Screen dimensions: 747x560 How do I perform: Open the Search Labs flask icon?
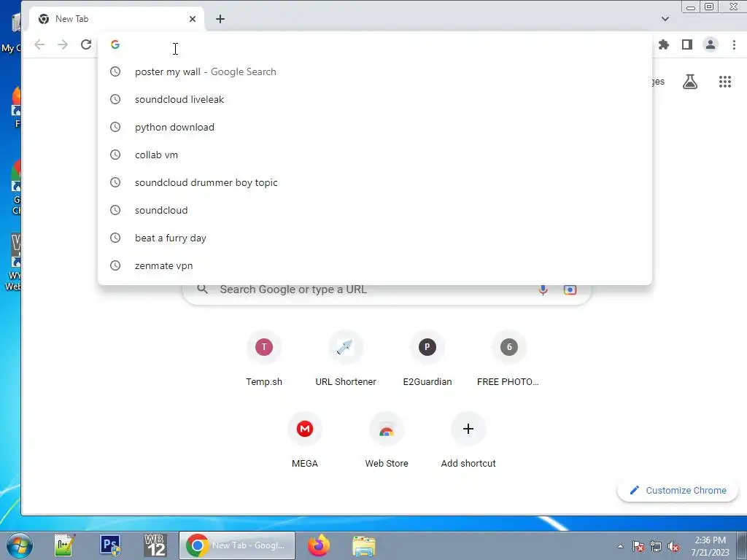tap(690, 82)
